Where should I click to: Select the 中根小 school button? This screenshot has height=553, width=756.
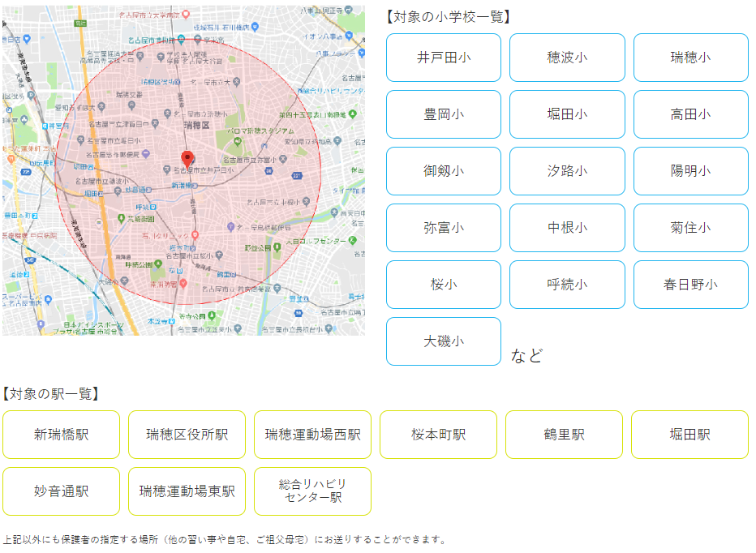(x=567, y=228)
